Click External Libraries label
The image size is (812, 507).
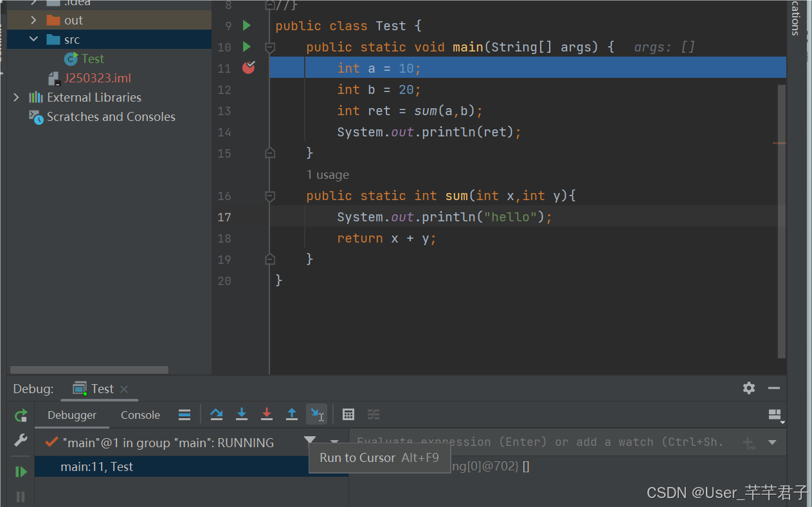pyautogui.click(x=94, y=97)
